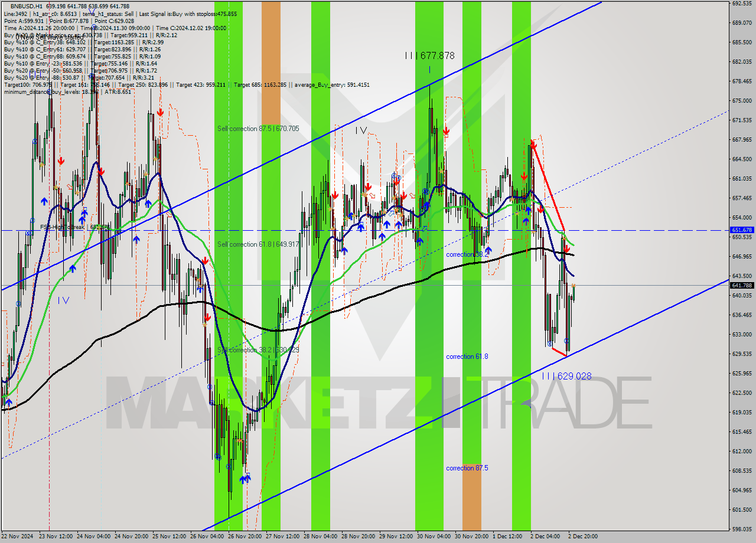Click the 646.965 price axis value
Screen dimensions: 756x543
[x=742, y=256]
